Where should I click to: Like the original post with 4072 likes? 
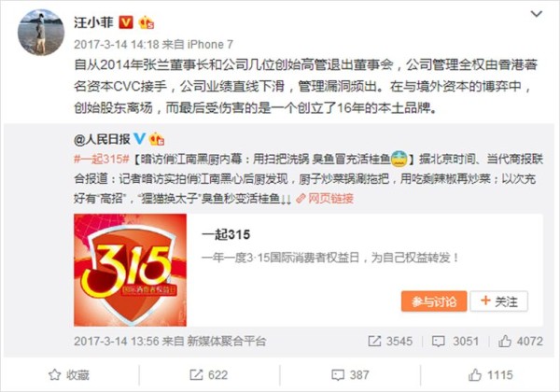pos(521,342)
